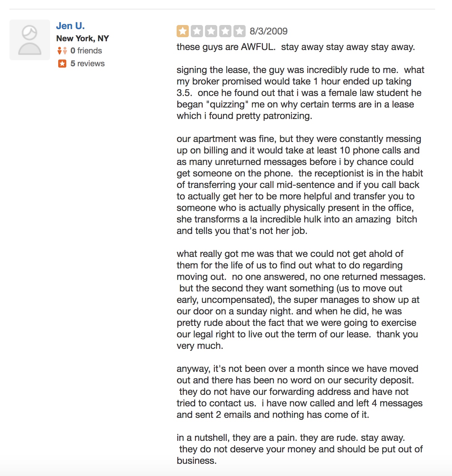This screenshot has height=476, width=452.
Task: Click the review date 8/3/2009
Action: tap(268, 31)
